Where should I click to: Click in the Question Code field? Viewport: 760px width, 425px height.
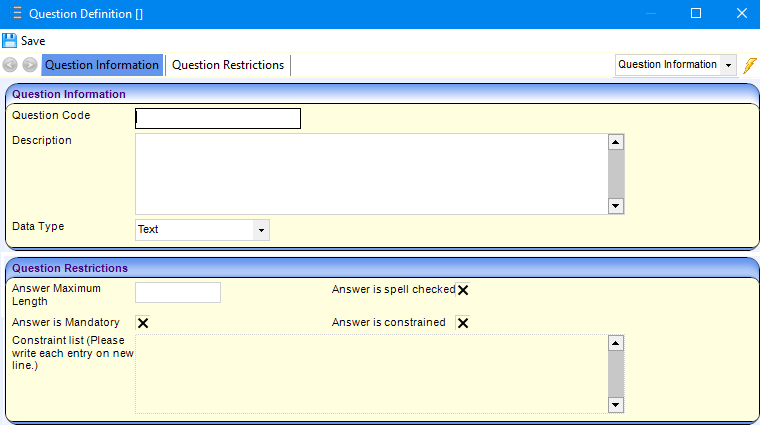(x=217, y=119)
